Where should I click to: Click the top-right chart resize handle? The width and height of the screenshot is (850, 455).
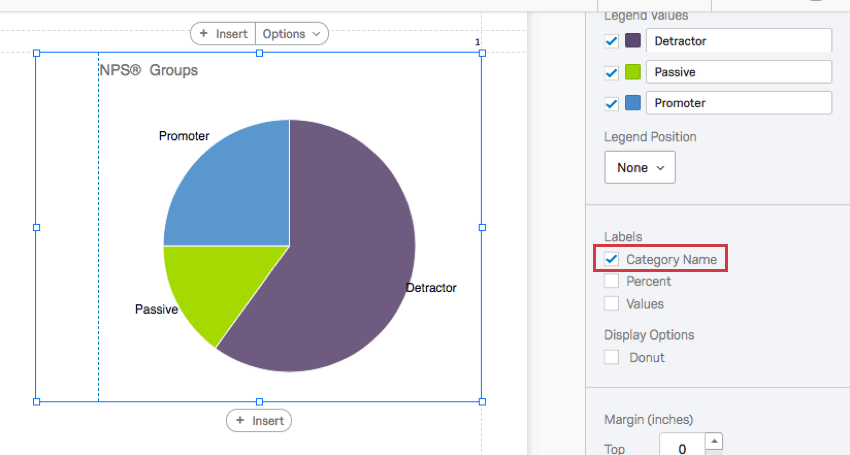click(482, 53)
